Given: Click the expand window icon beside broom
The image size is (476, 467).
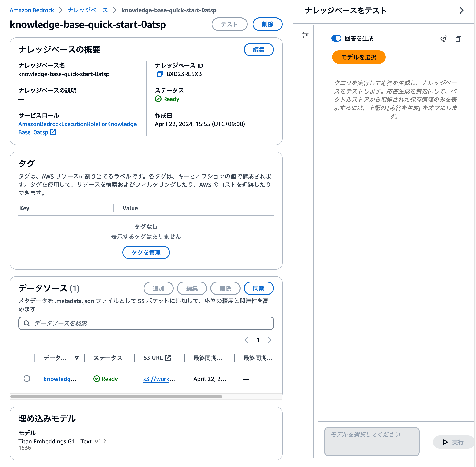Looking at the screenshot, I should click(x=458, y=39).
